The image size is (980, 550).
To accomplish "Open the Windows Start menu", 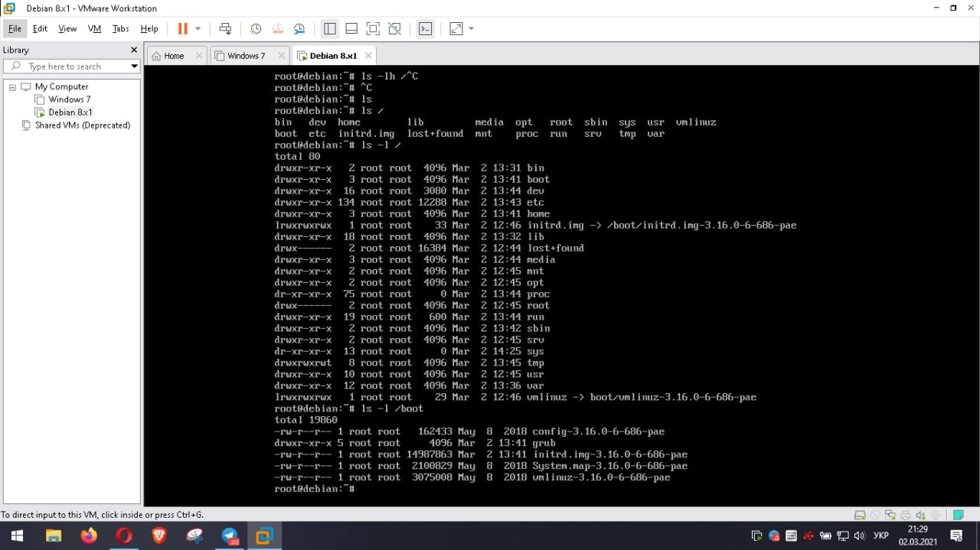I will (x=16, y=535).
